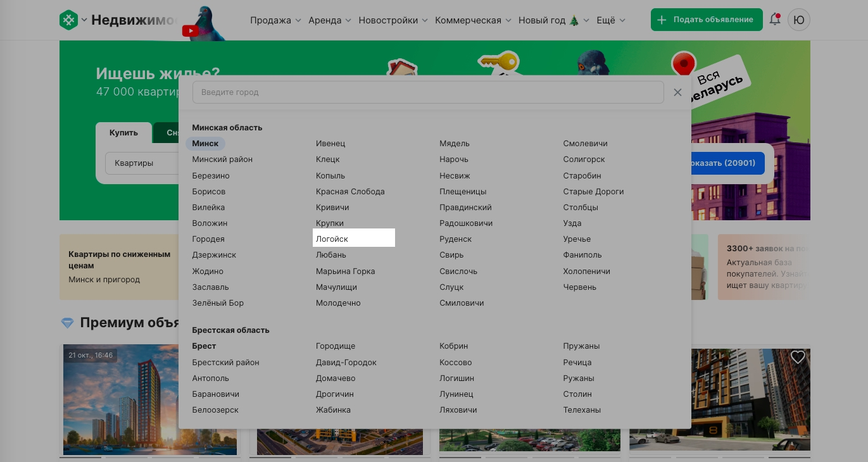Select Радошковичи

pos(466,223)
